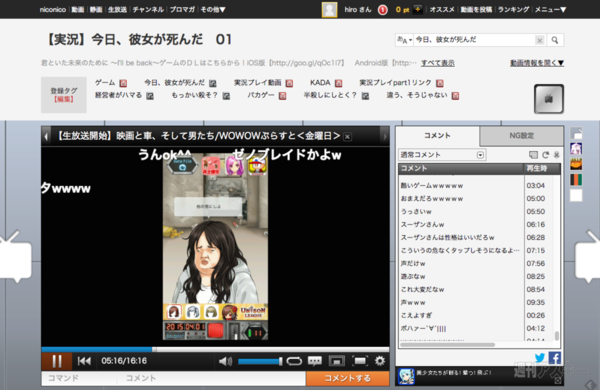Open player settings gear
600x390 pixels.
(380, 361)
